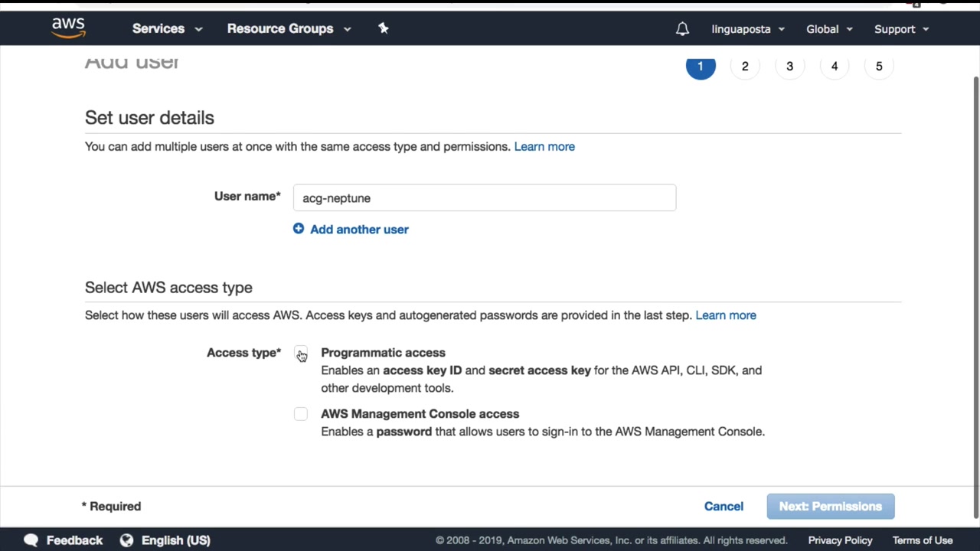Click Next: Permissions button
The height and width of the screenshot is (551, 980).
click(831, 507)
